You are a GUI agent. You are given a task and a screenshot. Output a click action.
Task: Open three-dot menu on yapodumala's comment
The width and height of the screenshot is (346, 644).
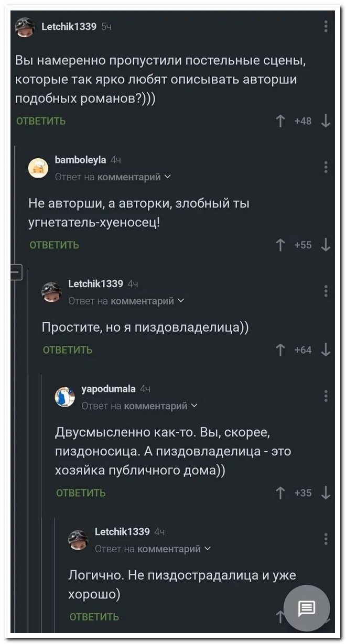326,395
